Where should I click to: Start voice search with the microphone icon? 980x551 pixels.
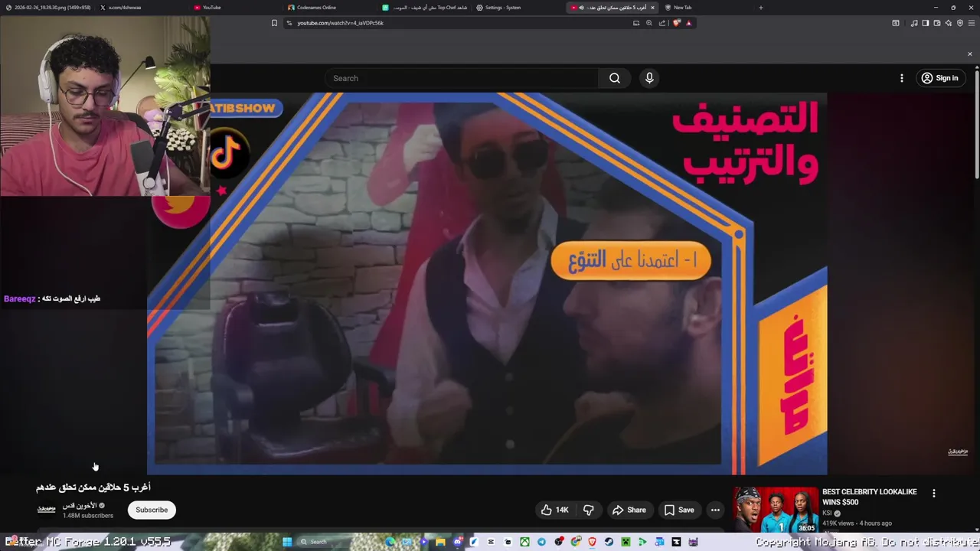point(649,78)
